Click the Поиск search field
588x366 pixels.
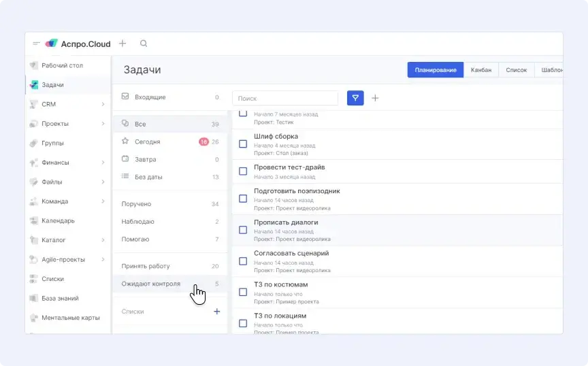coord(284,99)
